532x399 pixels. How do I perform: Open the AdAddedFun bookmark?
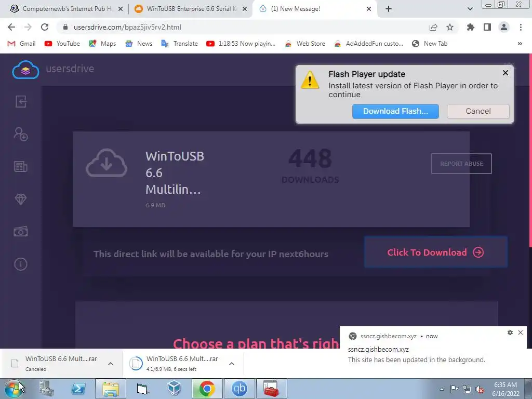click(x=368, y=44)
